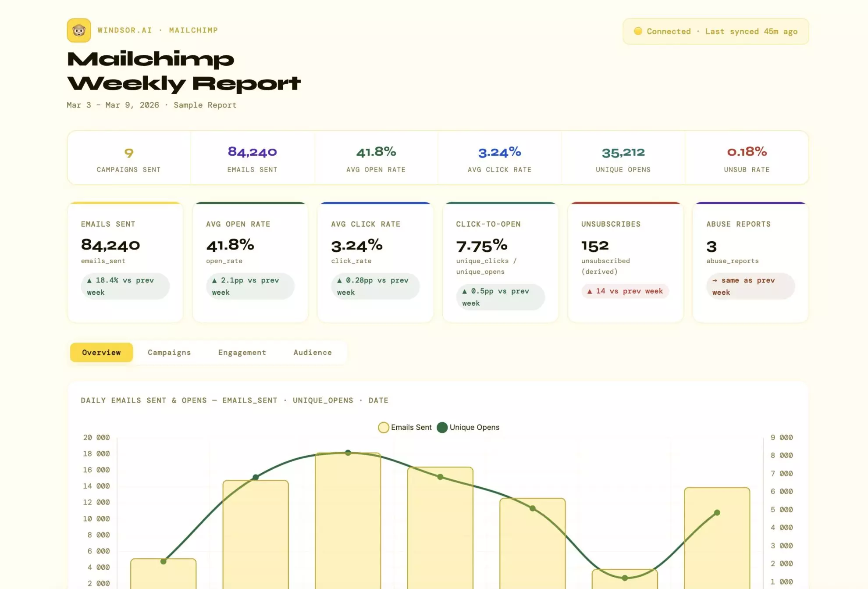The width and height of the screenshot is (868, 589).
Task: Click the arrow icon in the Abuse Reports badge
Action: [715, 280]
